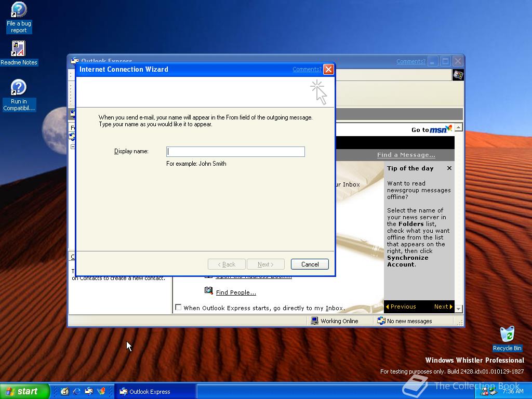Screen dimensions: 532x399
Task: Click the Outlook Express taskbar button
Action: pos(155,392)
